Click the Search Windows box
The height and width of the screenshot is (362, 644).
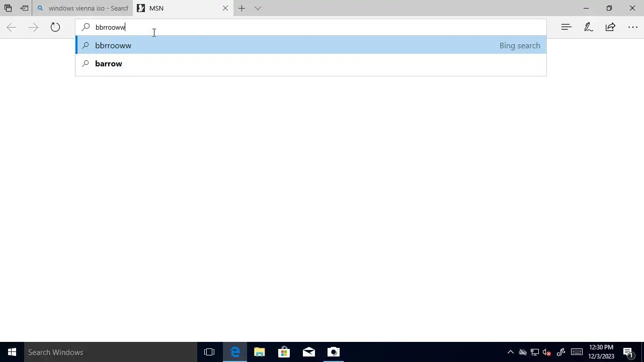click(x=111, y=352)
